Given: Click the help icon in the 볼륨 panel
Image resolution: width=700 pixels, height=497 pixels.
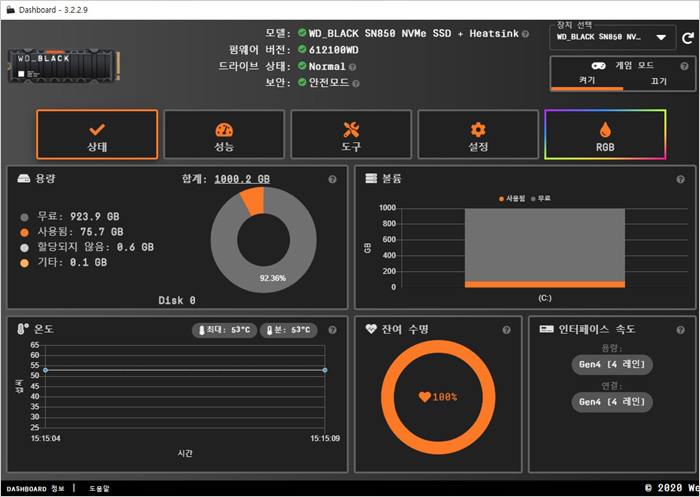Looking at the screenshot, I should (x=680, y=179).
